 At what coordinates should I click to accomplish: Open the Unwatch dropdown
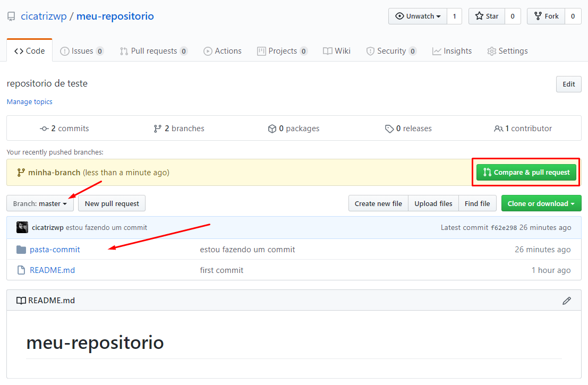[x=417, y=16]
